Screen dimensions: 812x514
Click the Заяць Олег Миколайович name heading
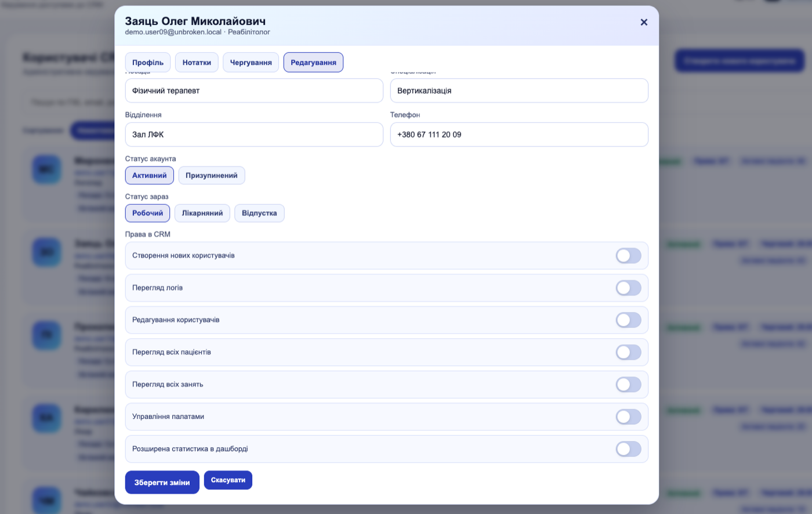[195, 21]
